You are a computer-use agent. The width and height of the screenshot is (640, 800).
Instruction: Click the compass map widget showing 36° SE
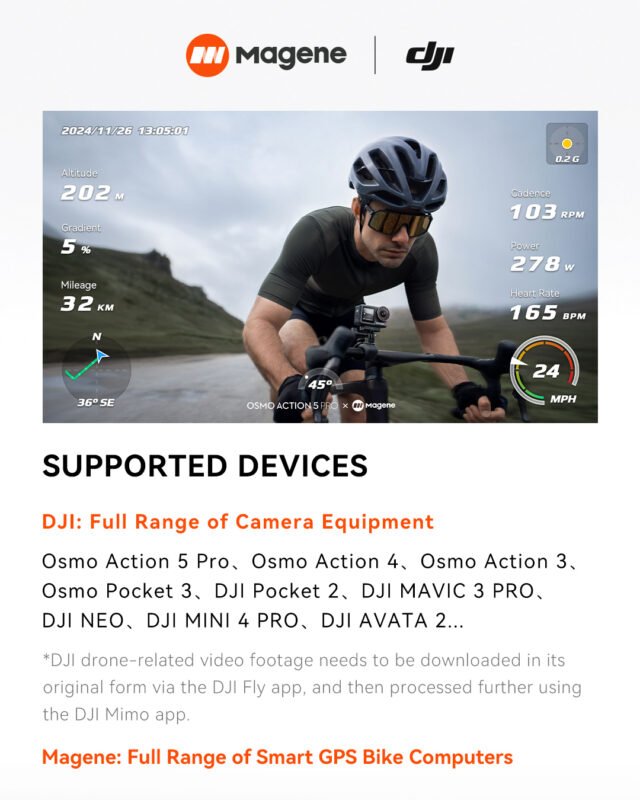96,369
